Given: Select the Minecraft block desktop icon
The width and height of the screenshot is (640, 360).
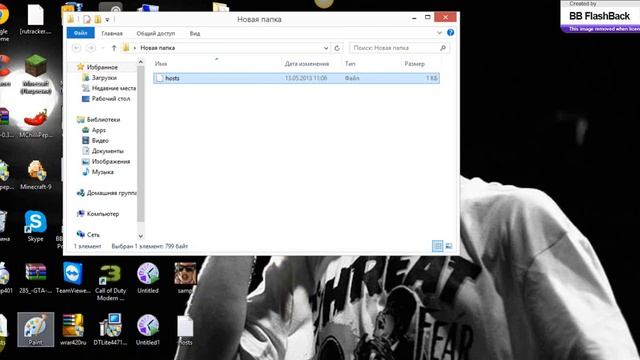Looking at the screenshot, I should click(36, 74).
